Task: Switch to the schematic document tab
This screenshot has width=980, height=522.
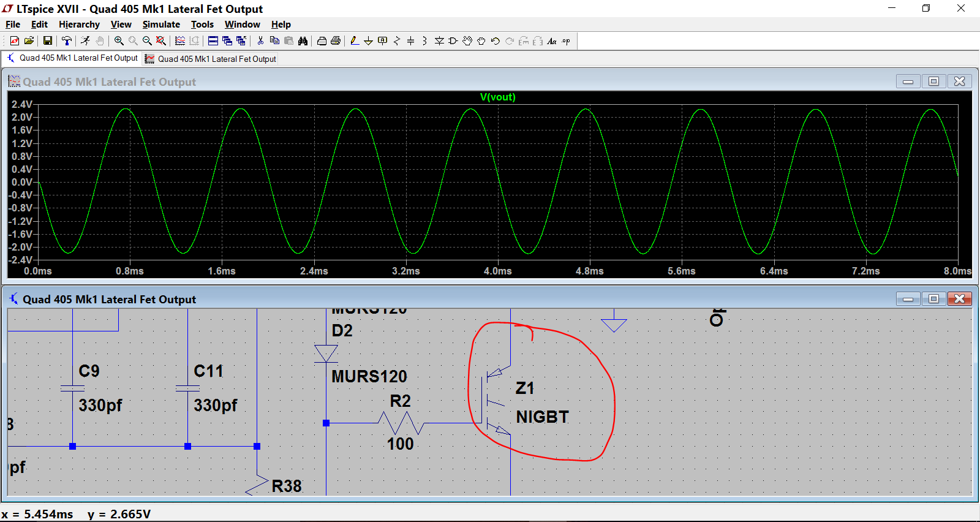Action: tap(72, 58)
